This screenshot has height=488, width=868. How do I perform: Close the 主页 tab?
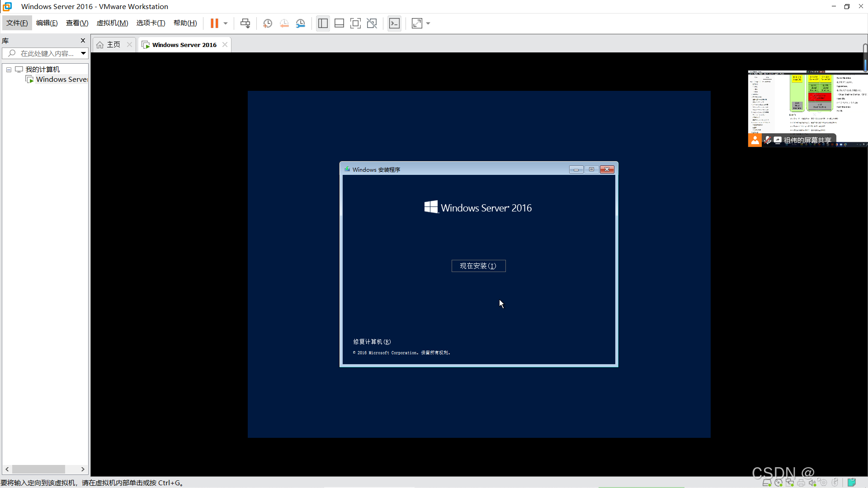(x=129, y=45)
